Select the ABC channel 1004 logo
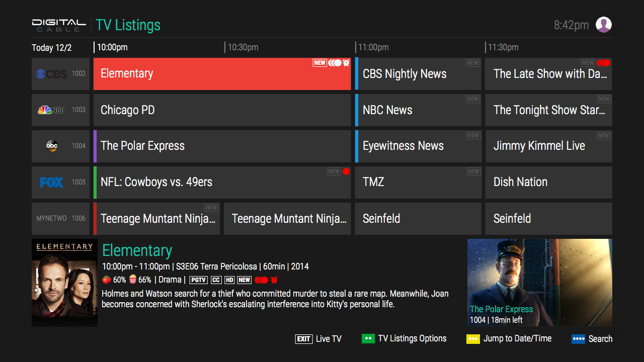 [x=52, y=146]
